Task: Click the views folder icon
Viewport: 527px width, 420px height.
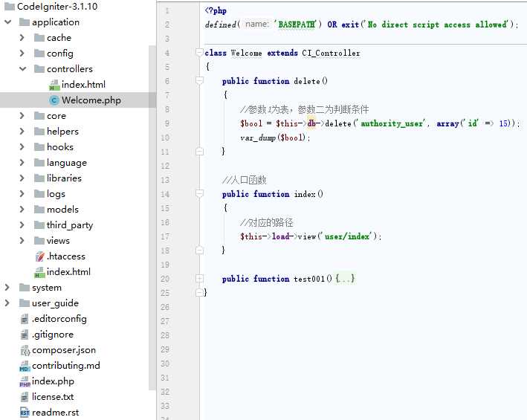Action: point(39,241)
